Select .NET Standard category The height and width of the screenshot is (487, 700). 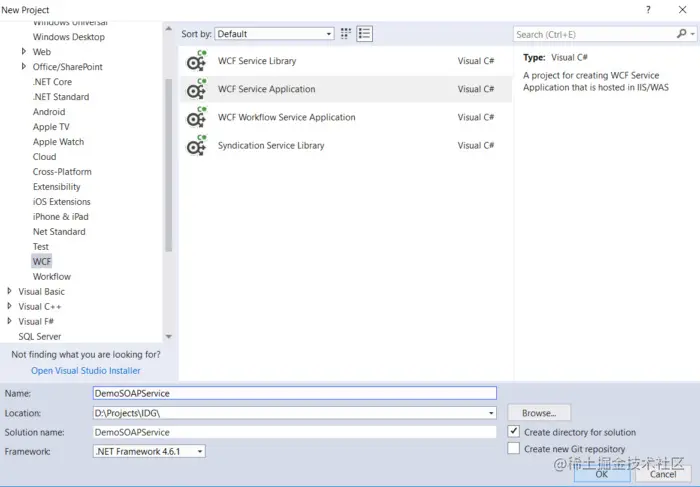click(61, 97)
